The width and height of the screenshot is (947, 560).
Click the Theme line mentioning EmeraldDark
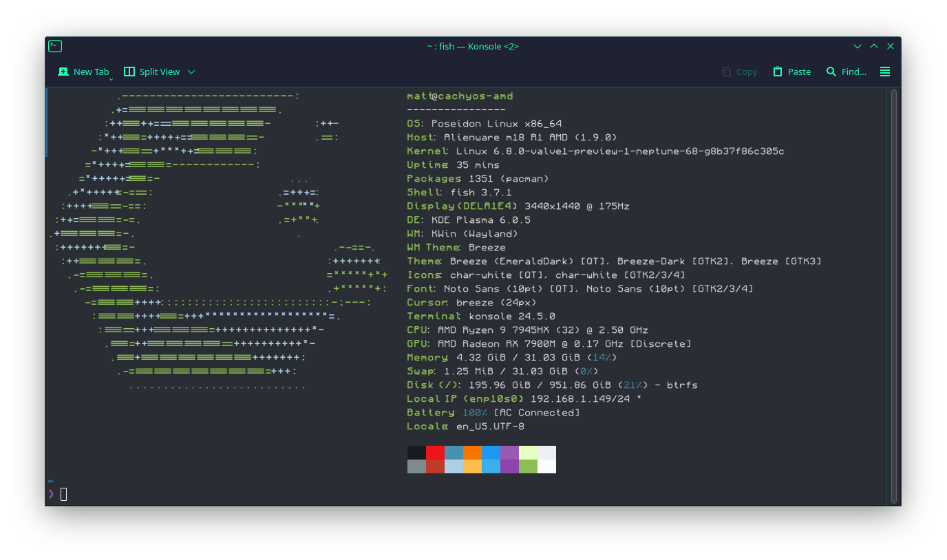tap(614, 261)
